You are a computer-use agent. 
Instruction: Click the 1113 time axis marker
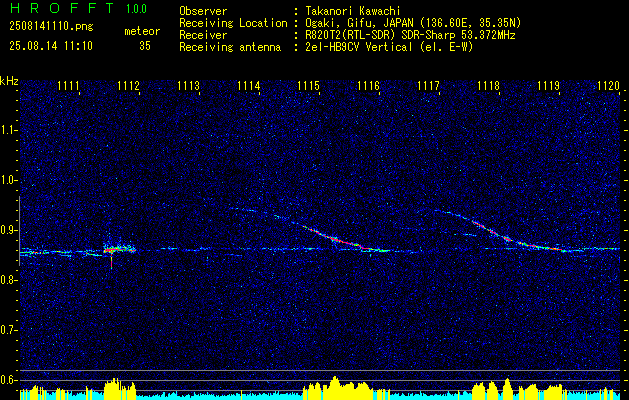(189, 85)
